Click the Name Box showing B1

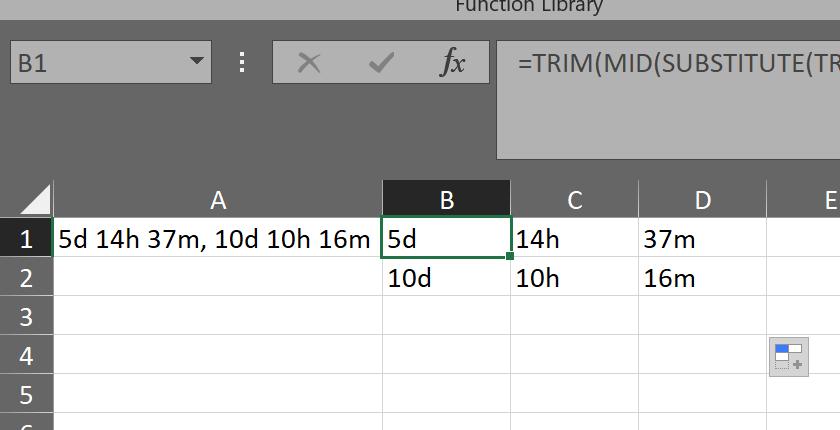[x=95, y=63]
